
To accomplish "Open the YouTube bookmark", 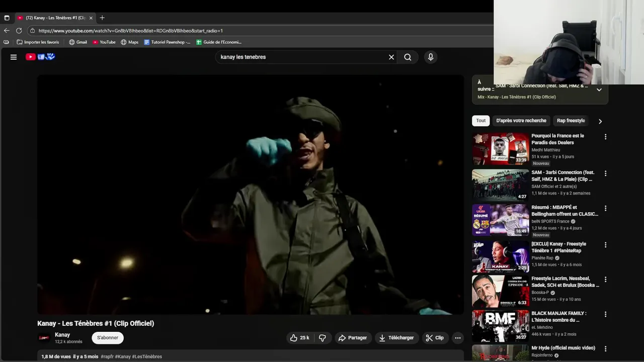I will point(104,42).
